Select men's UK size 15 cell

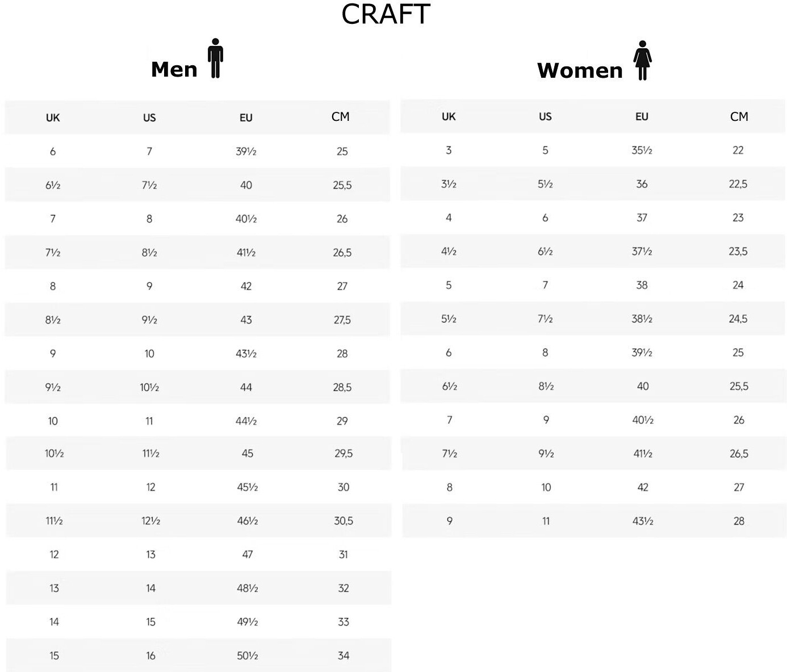[x=54, y=656]
